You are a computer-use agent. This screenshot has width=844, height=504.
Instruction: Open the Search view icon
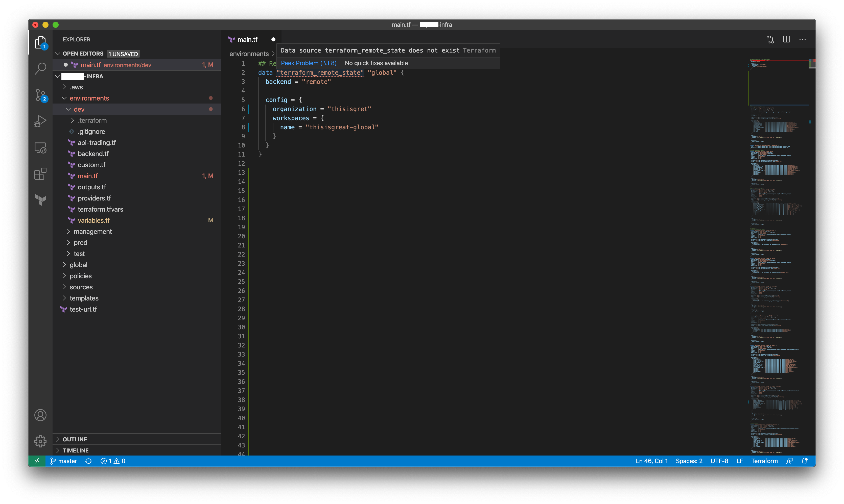click(40, 68)
